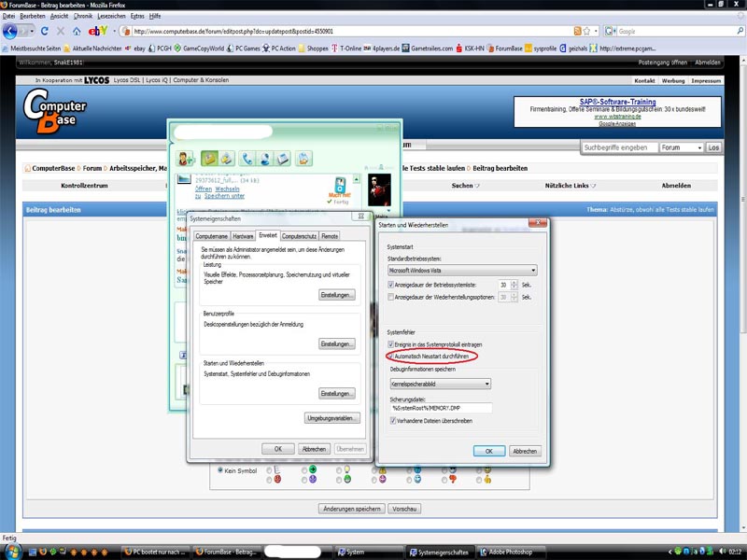Click the Sicherungsdatei path input field
This screenshot has width=747, height=560.
[441, 408]
